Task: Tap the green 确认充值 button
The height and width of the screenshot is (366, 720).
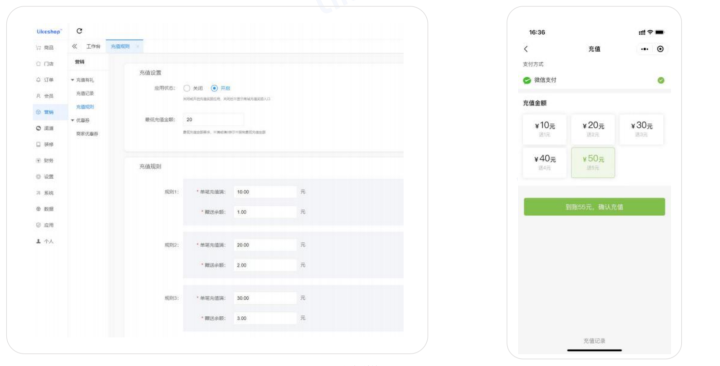Action: click(594, 207)
